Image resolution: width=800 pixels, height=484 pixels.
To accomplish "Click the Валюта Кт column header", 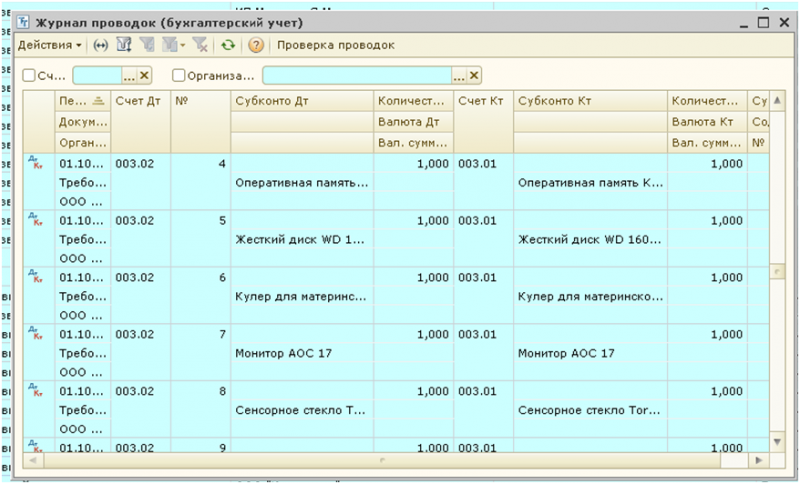I will 707,122.
